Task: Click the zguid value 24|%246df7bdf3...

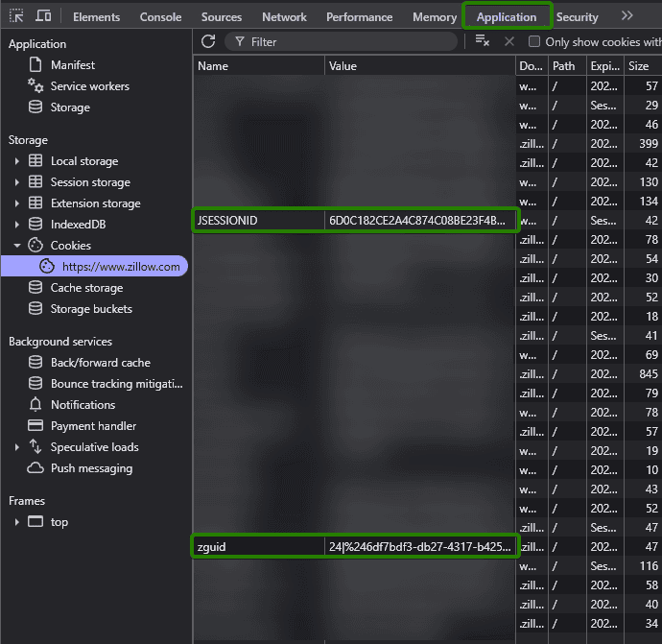Action: click(420, 546)
